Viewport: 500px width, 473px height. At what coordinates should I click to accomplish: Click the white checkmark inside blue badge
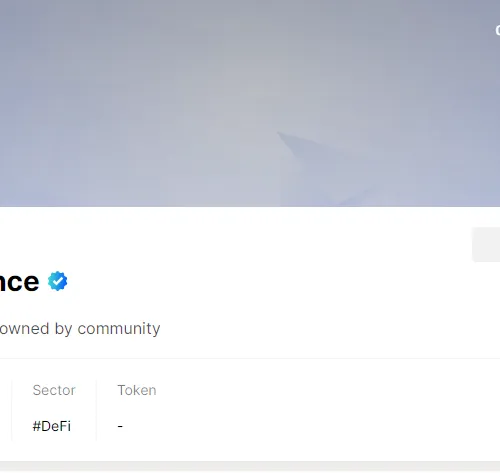(x=58, y=281)
